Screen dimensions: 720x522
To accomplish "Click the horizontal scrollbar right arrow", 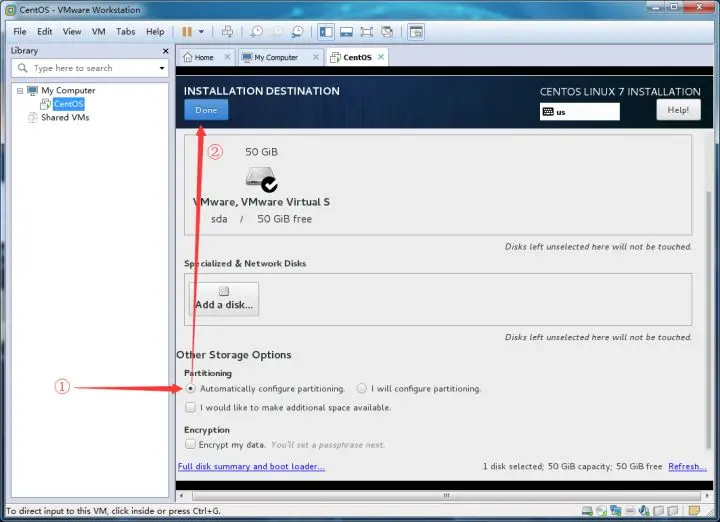I will pyautogui.click(x=706, y=496).
